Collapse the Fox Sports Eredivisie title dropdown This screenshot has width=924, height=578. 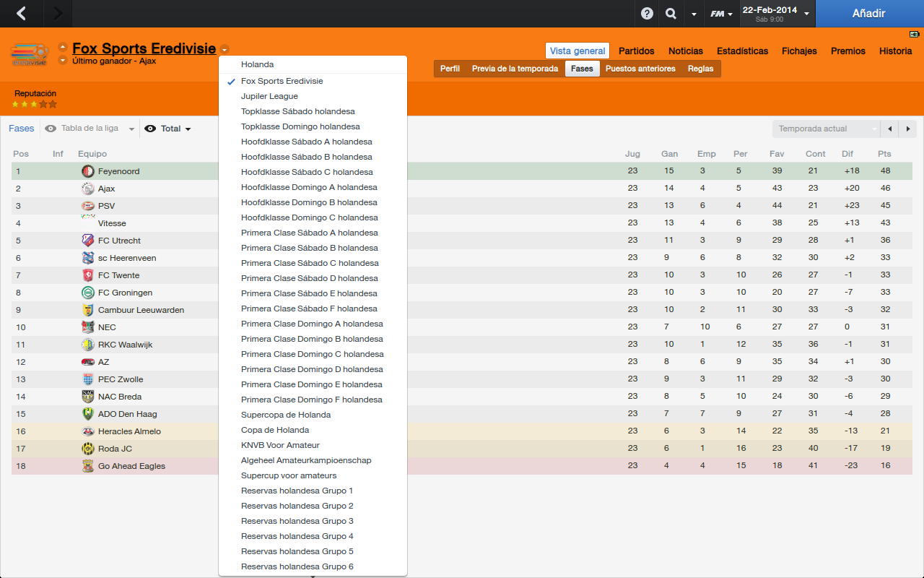point(225,50)
